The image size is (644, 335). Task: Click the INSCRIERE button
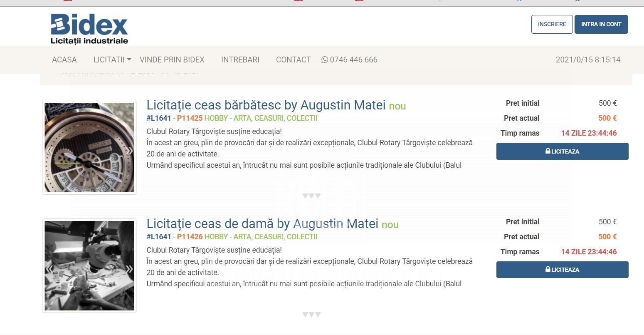point(552,24)
